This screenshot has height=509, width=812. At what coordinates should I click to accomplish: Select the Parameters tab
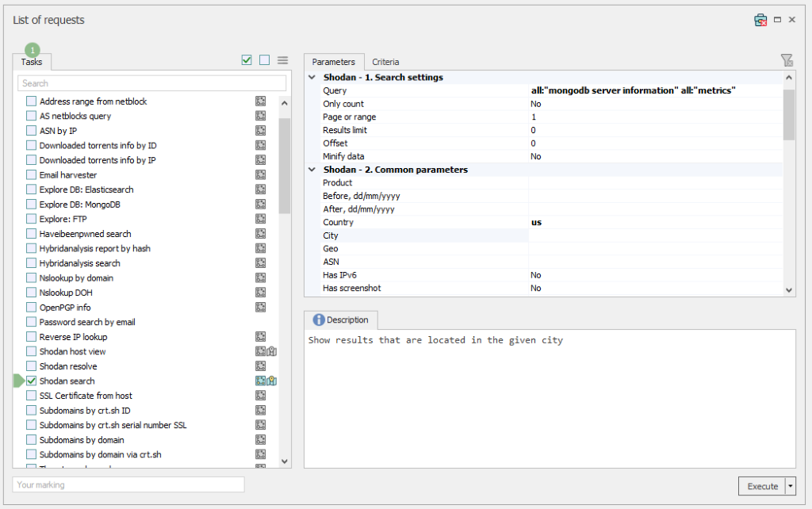[334, 62]
